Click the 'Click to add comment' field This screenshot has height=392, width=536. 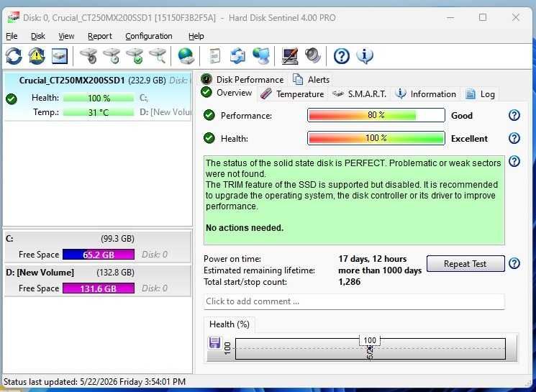click(354, 301)
